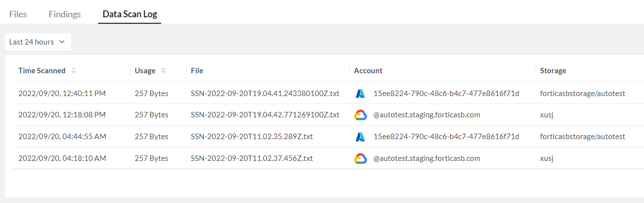Click the Account column header
Viewport: 644px width, 203px height.
(368, 71)
